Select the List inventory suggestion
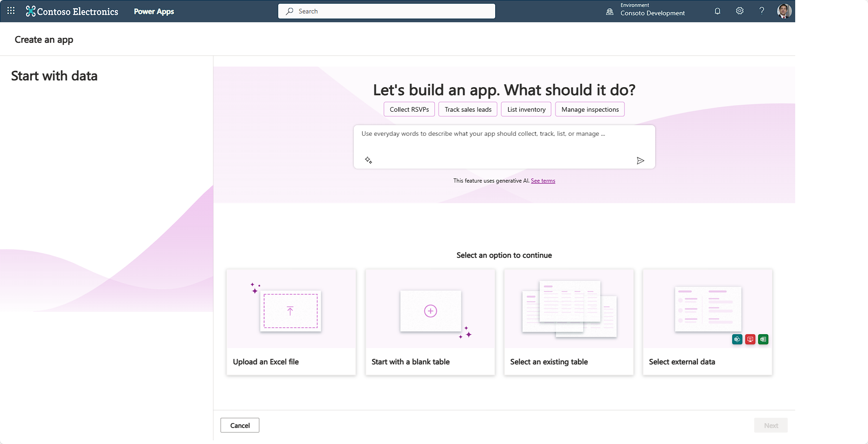Image resolution: width=868 pixels, height=444 pixels. [x=526, y=109]
